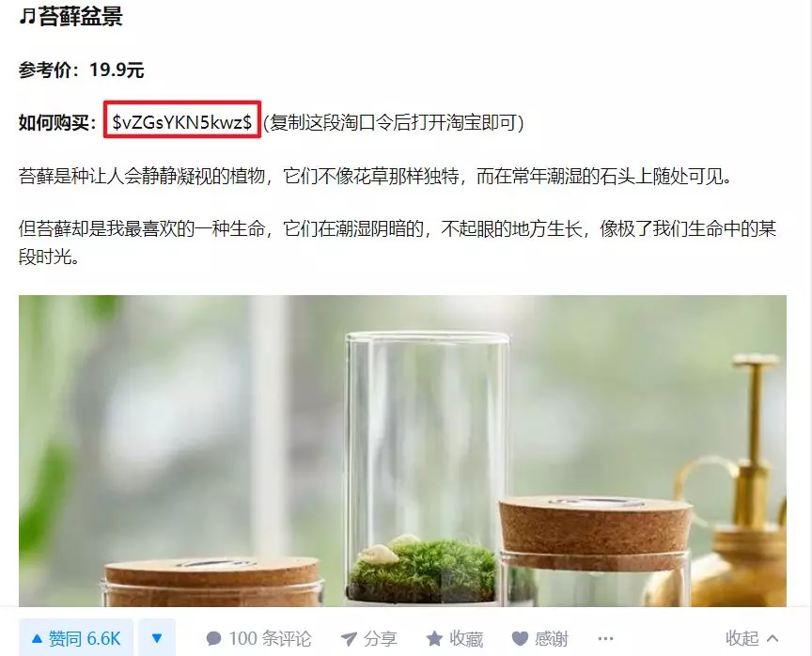Click the paper plane share icon
The height and width of the screenshot is (656, 812).
tap(349, 639)
